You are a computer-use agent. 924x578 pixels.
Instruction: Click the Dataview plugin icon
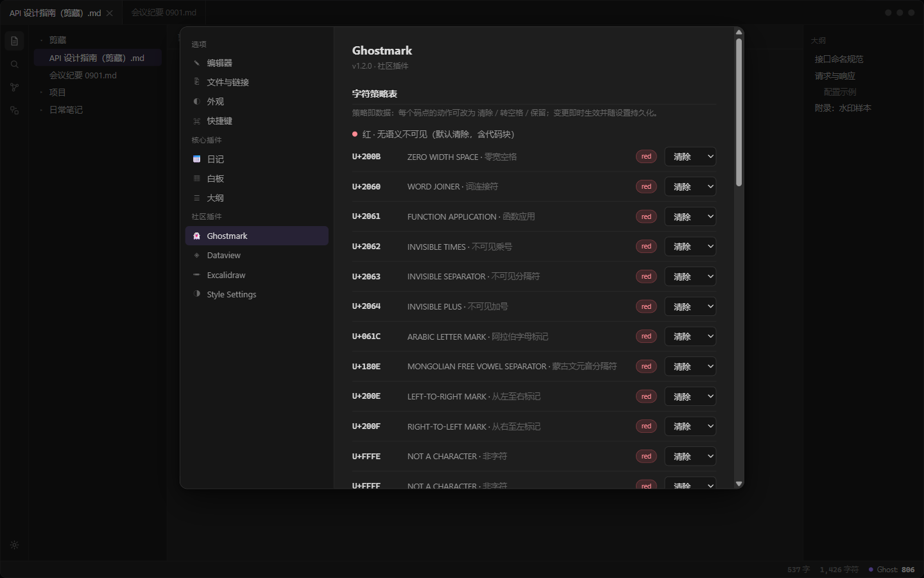[196, 256]
